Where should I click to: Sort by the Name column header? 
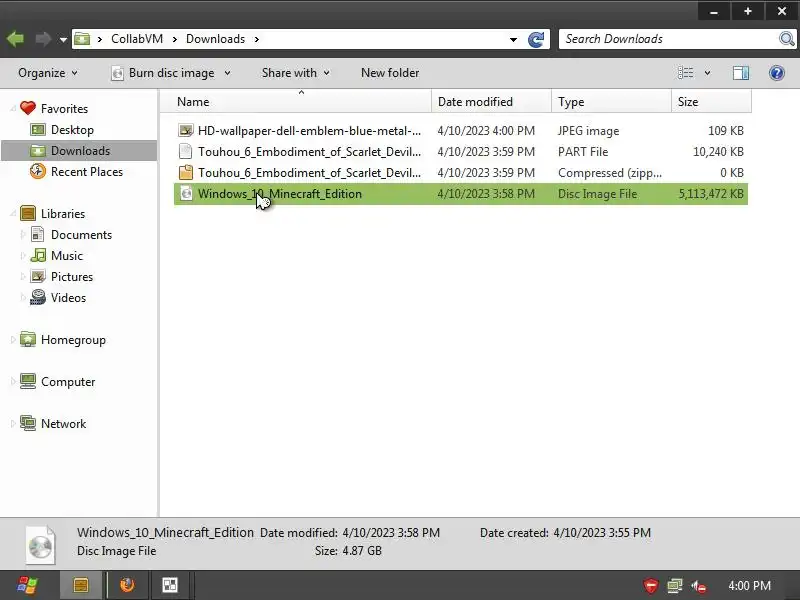[x=296, y=102]
